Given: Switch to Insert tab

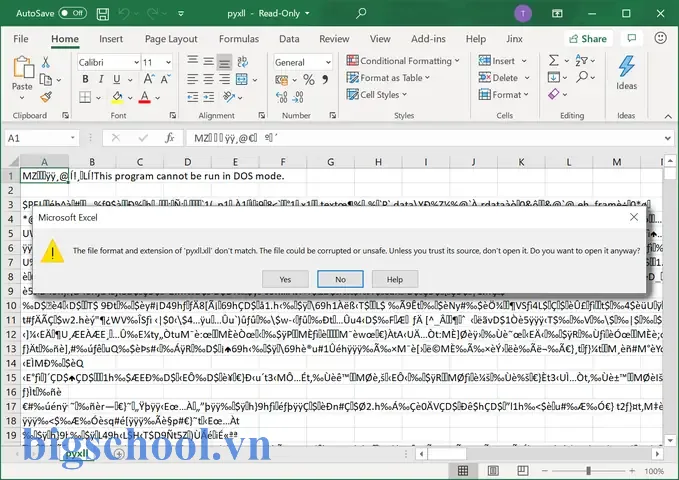Looking at the screenshot, I should point(111,39).
